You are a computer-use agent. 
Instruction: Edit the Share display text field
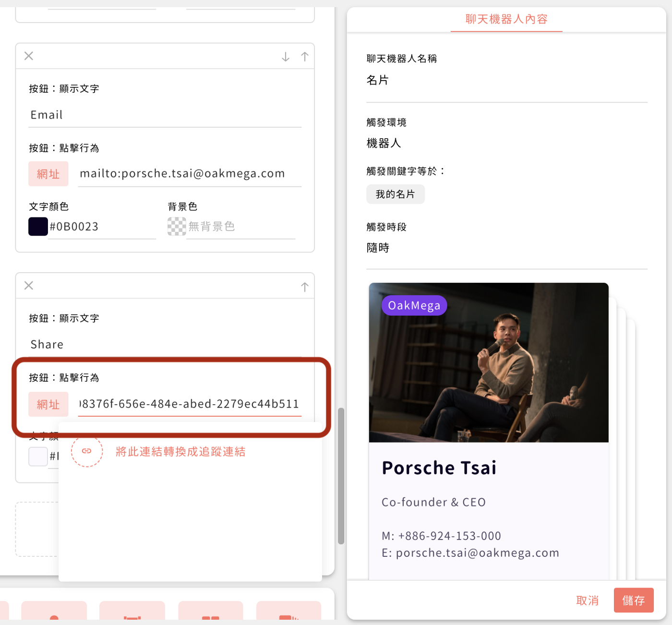point(165,345)
